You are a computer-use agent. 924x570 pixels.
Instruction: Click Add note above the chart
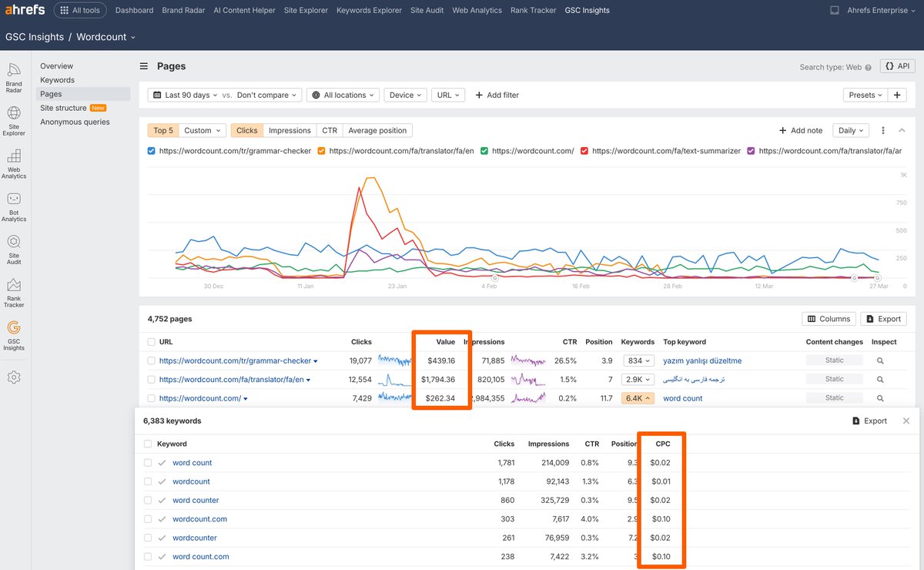801,130
